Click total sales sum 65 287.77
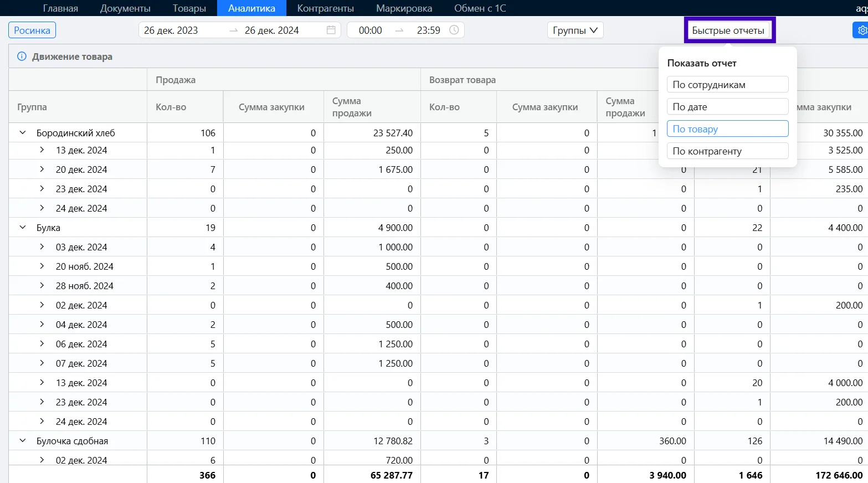Screen dimensions: 868x483 [392, 475]
